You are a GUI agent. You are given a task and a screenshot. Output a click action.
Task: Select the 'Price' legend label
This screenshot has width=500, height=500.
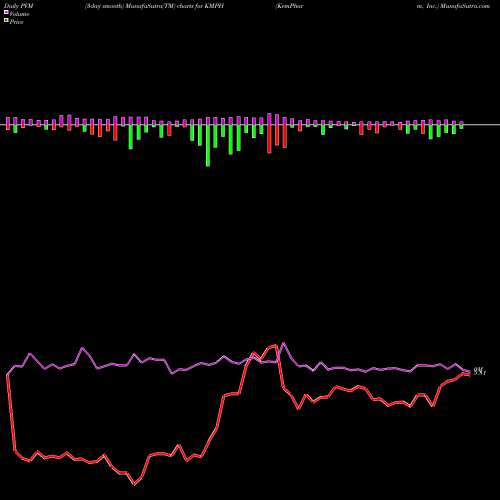tap(16, 22)
